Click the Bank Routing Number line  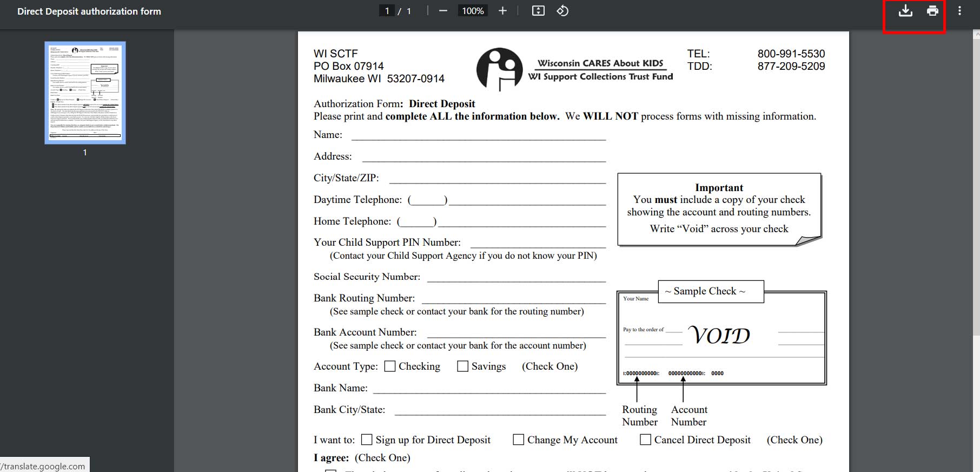click(x=514, y=299)
